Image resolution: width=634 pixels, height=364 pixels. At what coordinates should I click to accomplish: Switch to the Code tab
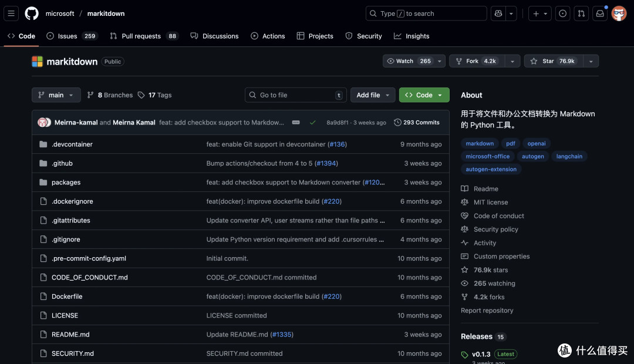pos(22,36)
